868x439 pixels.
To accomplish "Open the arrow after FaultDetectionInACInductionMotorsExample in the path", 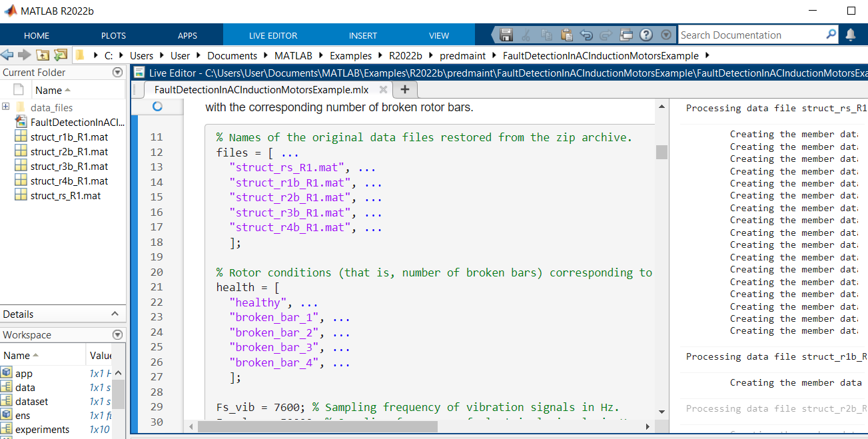I will pos(707,56).
